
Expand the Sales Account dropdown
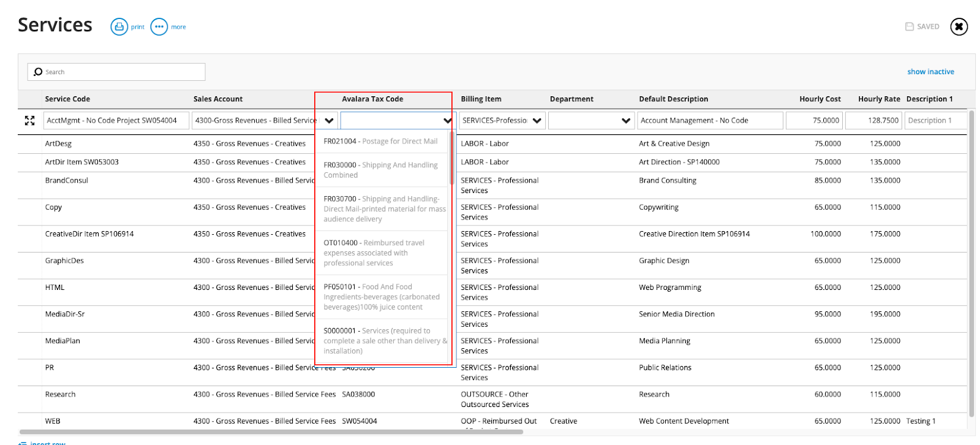tap(329, 121)
